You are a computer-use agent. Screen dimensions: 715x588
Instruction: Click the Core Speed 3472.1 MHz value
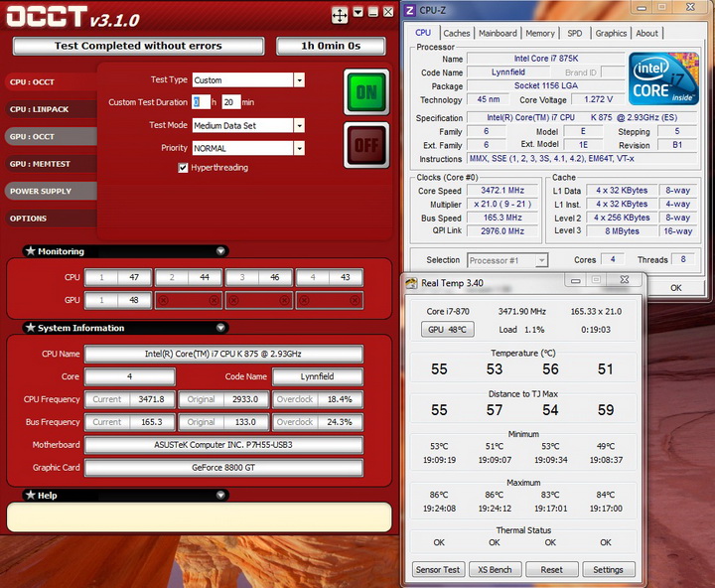[x=502, y=191]
